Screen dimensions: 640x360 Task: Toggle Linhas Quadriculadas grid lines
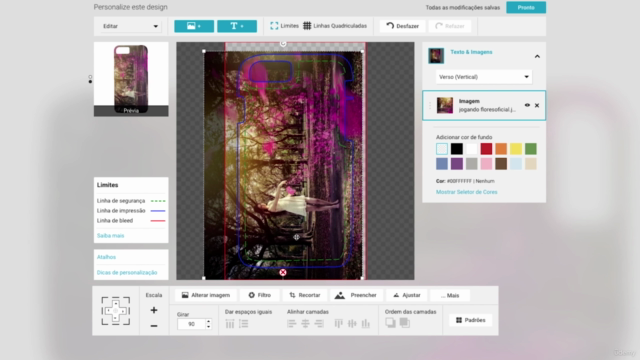pyautogui.click(x=335, y=26)
